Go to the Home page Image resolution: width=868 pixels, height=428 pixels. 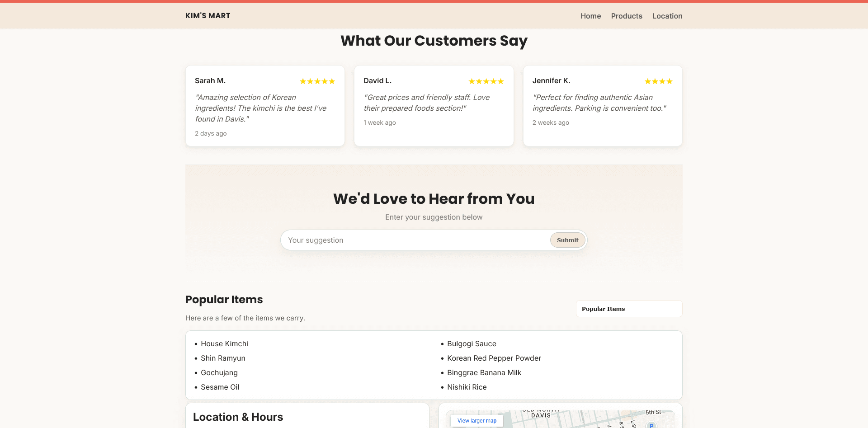point(590,16)
